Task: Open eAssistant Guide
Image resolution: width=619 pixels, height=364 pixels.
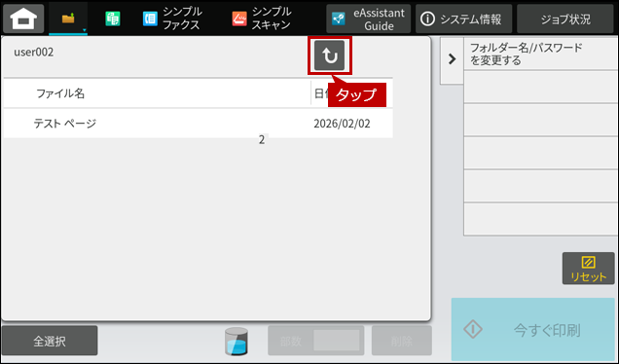Action: [368, 18]
